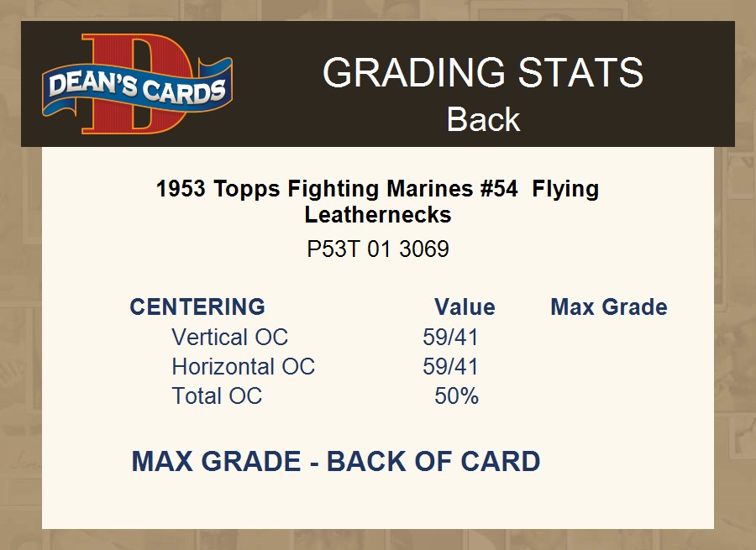Screen dimensions: 756x550
Task: Click the Total OC value 50%
Action: (456, 395)
